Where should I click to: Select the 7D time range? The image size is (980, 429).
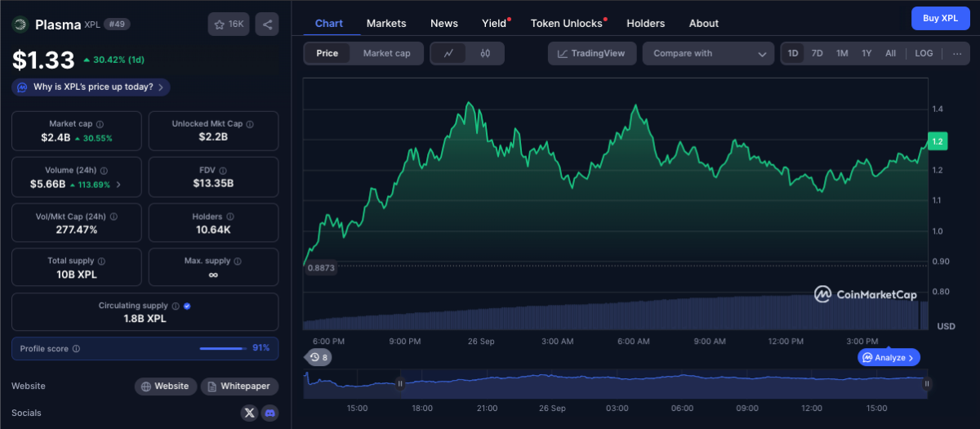click(x=817, y=54)
